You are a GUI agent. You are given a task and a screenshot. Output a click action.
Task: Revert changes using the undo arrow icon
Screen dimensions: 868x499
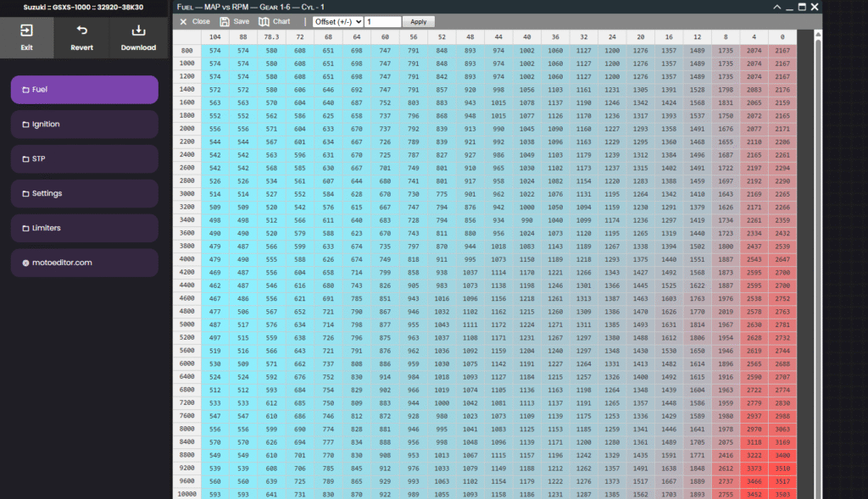point(82,30)
